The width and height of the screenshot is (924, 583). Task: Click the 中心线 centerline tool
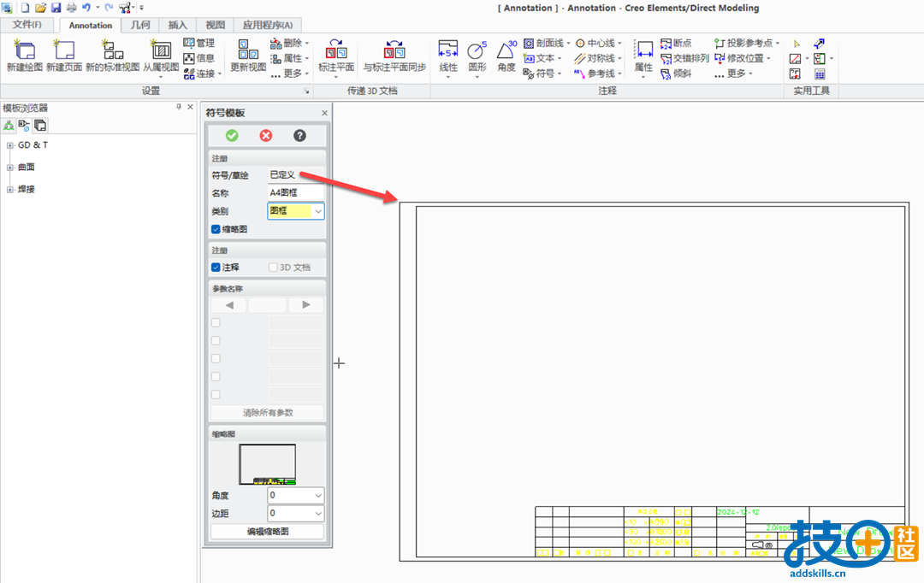coord(595,43)
